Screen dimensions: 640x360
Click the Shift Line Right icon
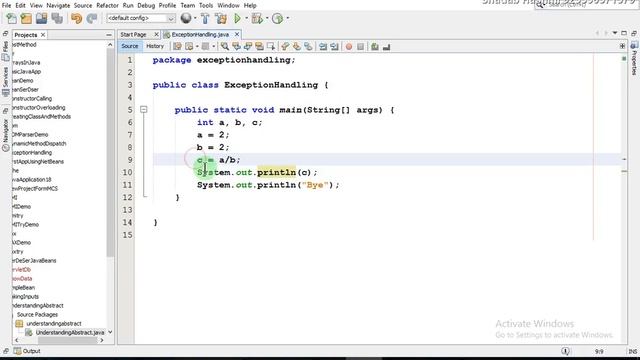click(x=334, y=47)
